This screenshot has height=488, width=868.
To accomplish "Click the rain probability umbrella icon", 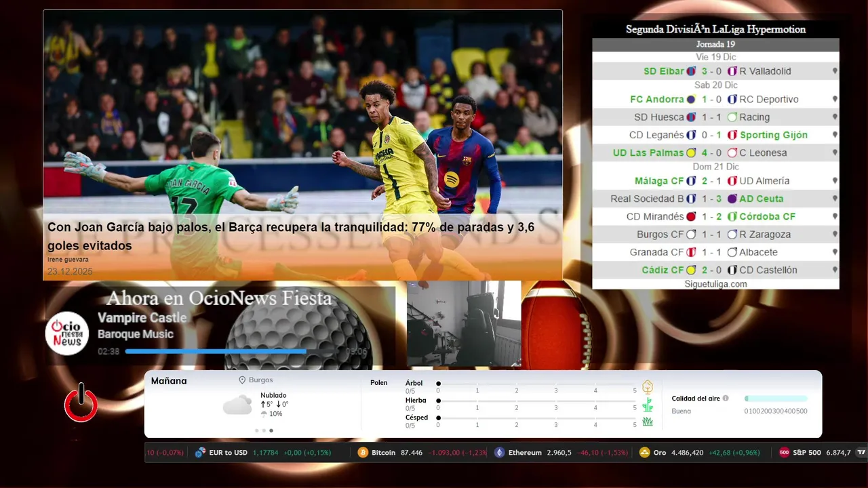I will click(x=264, y=414).
